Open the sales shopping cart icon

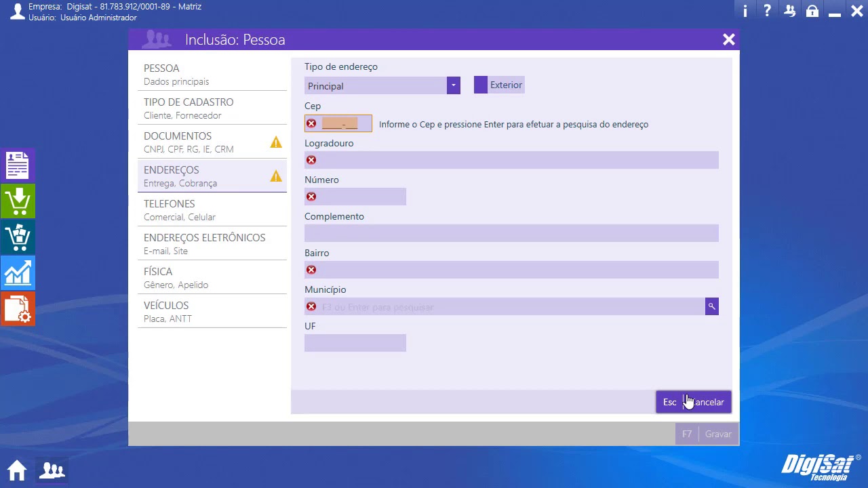(18, 237)
